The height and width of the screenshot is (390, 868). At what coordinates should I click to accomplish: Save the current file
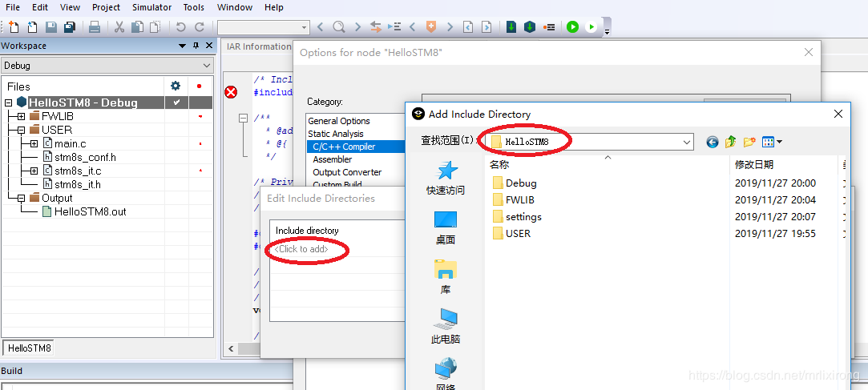[x=51, y=26]
